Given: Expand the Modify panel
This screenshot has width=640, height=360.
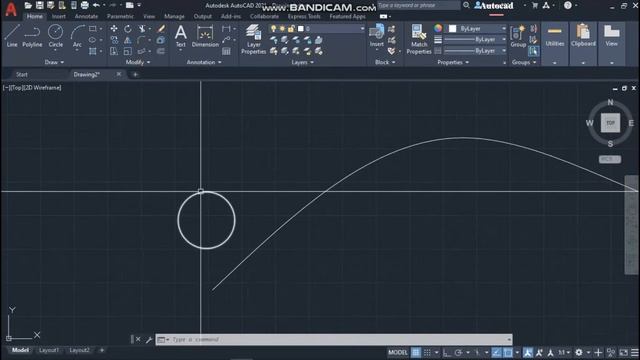Looking at the screenshot, I should (138, 62).
